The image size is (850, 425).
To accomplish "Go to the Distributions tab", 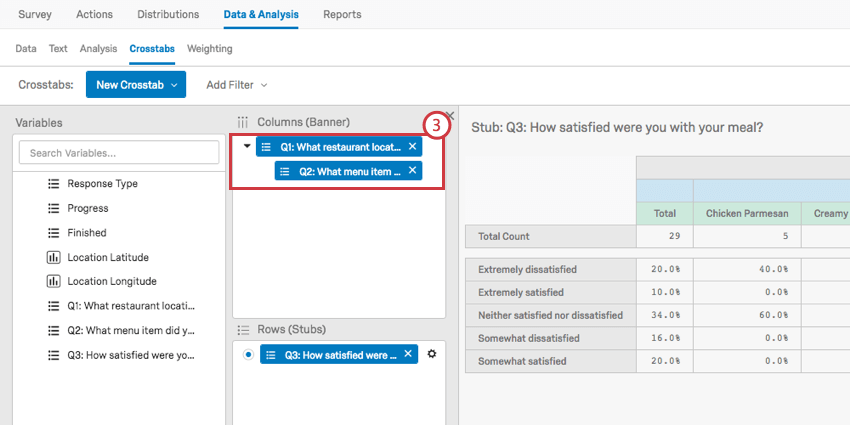I will 167,14.
